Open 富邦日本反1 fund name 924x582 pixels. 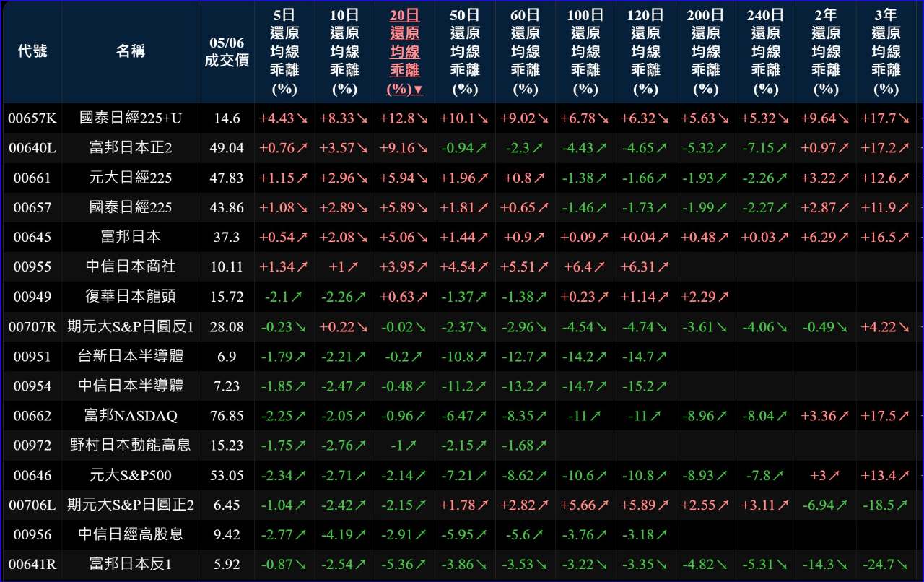[x=130, y=565]
